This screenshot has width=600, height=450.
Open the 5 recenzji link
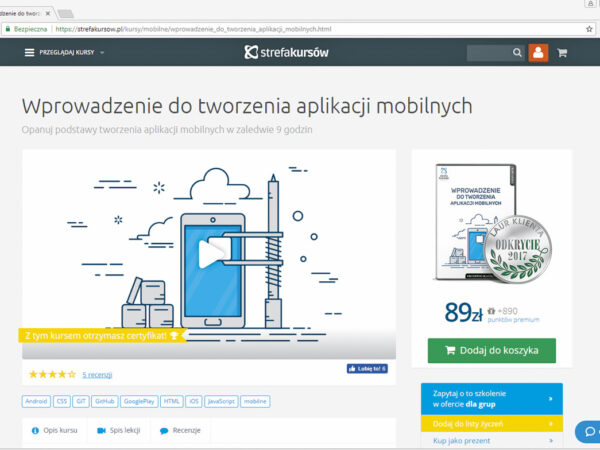(97, 374)
